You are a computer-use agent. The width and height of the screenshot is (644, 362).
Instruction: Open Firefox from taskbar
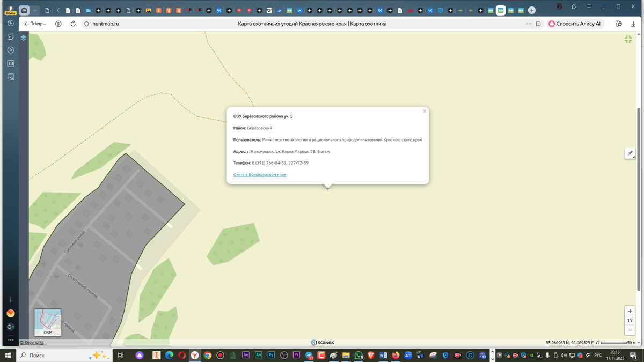[x=396, y=355]
